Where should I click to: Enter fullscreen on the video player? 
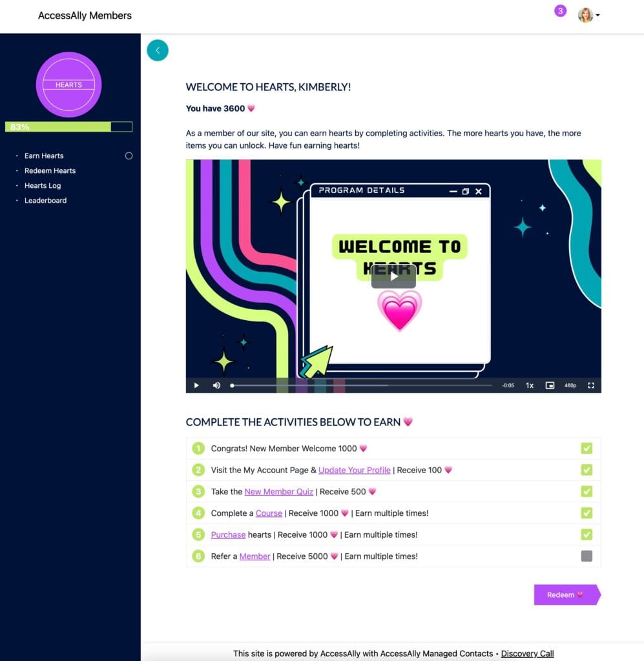[591, 385]
